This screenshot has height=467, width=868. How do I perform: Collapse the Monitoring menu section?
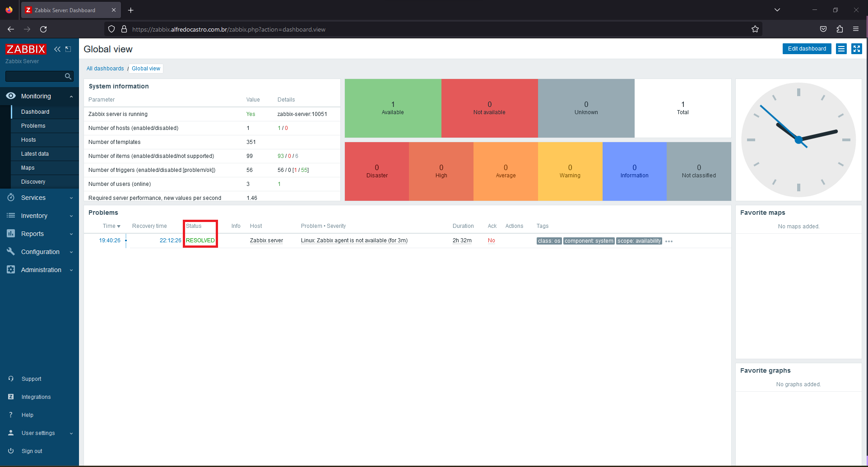[71, 97]
